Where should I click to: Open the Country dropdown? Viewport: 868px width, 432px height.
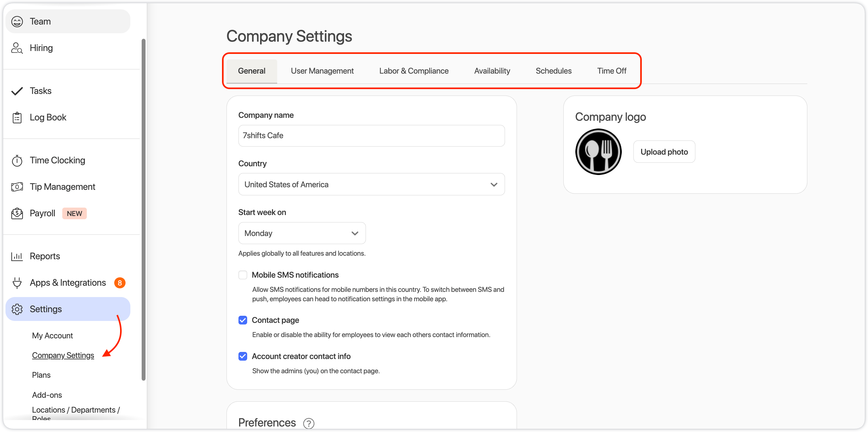[371, 184]
